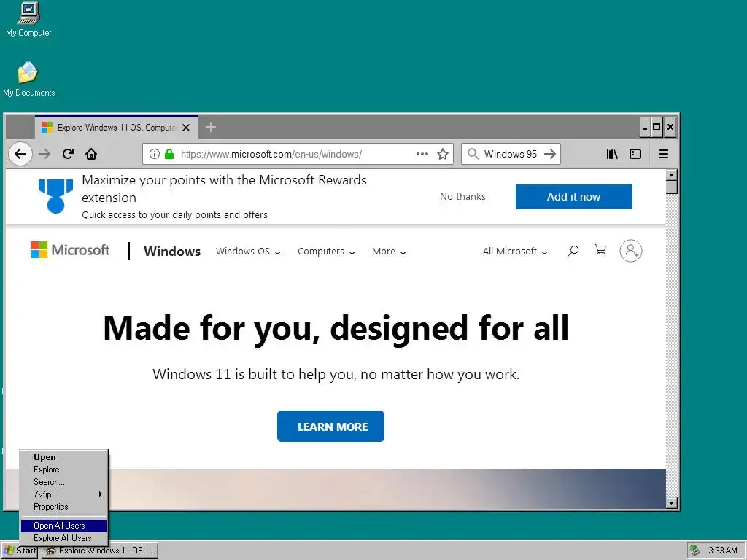The image size is (747, 560).
Task: Expand the Windows OS navigation dropdown
Action: [x=248, y=252]
